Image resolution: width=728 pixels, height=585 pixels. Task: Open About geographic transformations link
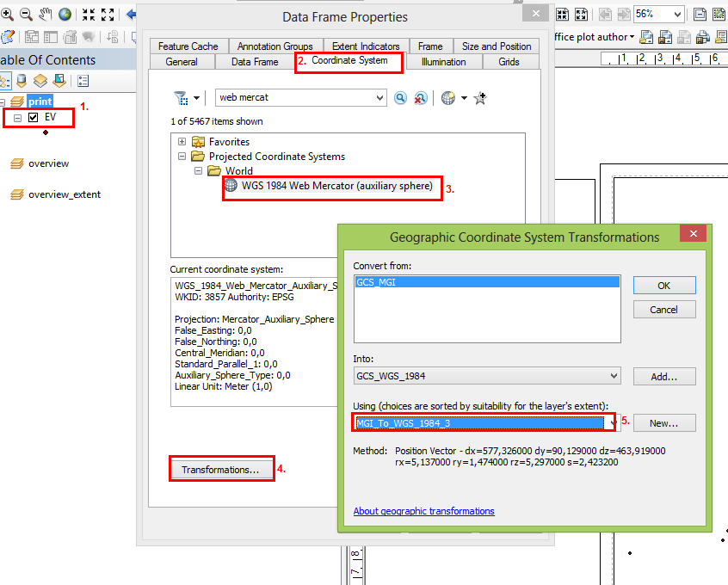pos(423,511)
